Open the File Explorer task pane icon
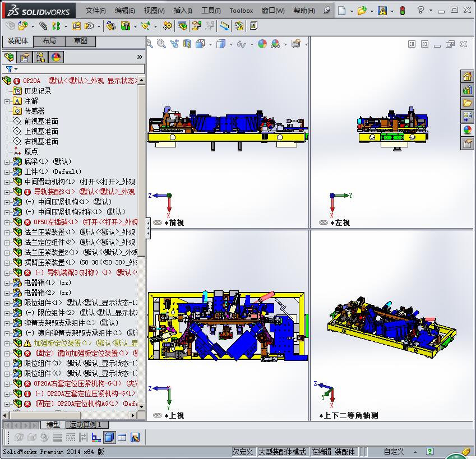 point(467,103)
